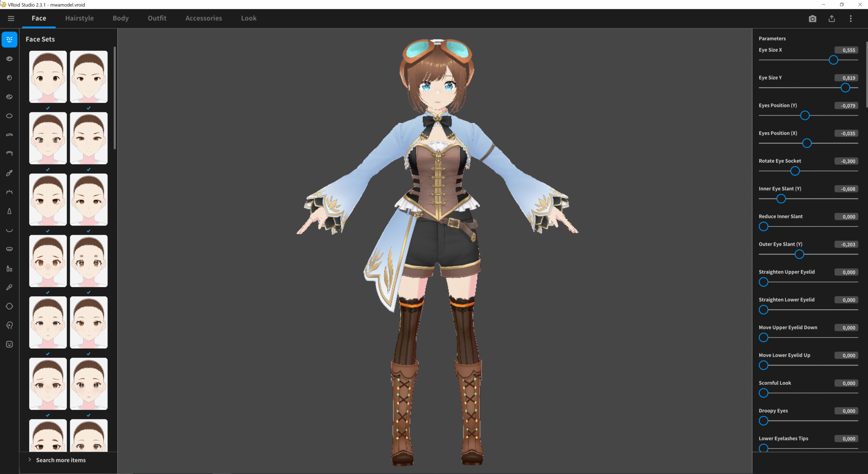Open the three-dot more options menu
Viewport: 868px width, 474px height.
click(x=851, y=19)
